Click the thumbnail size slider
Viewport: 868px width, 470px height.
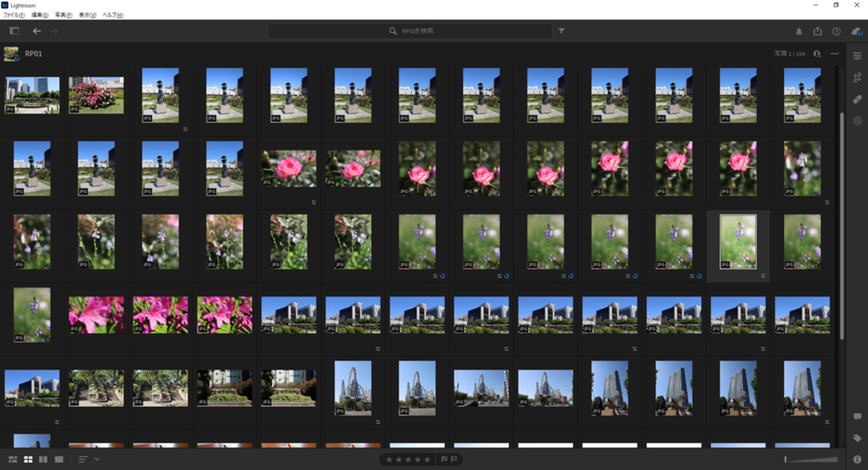pos(811,459)
